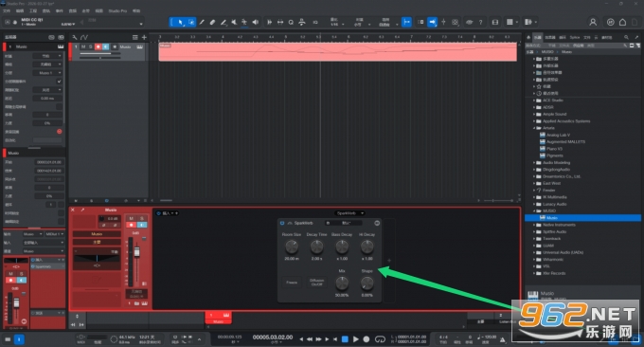This screenshot has height=347, width=644.
Task: Click the magnifier zoom icon in toolbar
Action: [291, 22]
